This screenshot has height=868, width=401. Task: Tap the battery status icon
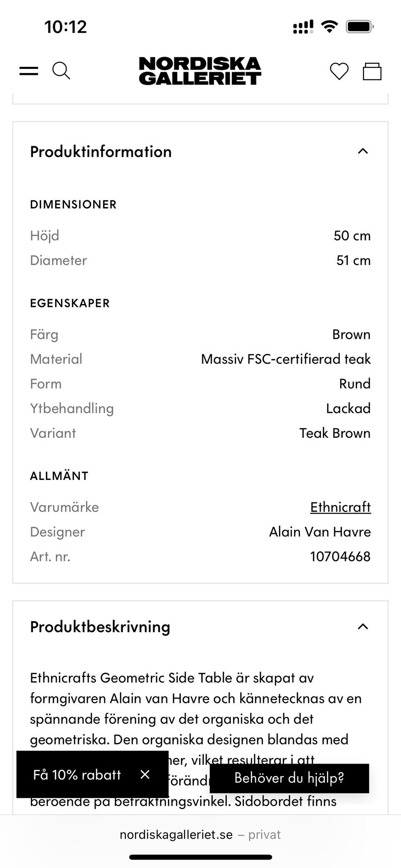359,27
